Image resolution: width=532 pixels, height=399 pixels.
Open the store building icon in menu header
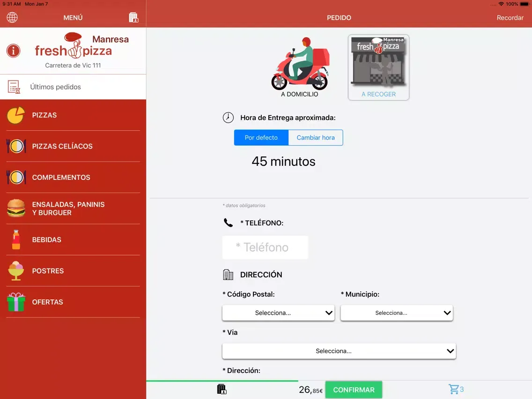tap(133, 17)
